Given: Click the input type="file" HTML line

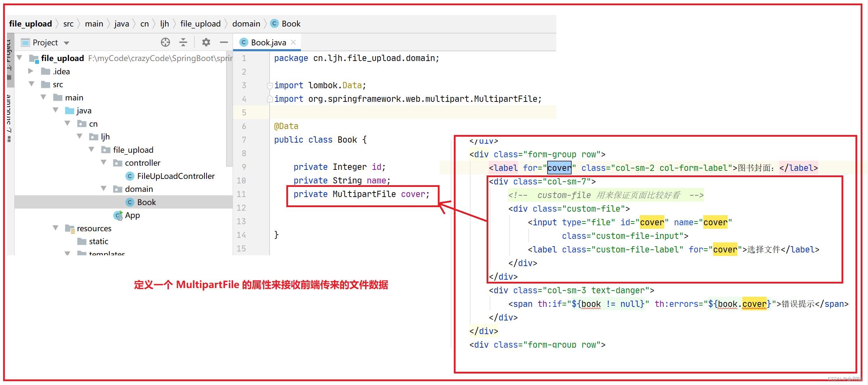Looking at the screenshot, I should pos(630,222).
